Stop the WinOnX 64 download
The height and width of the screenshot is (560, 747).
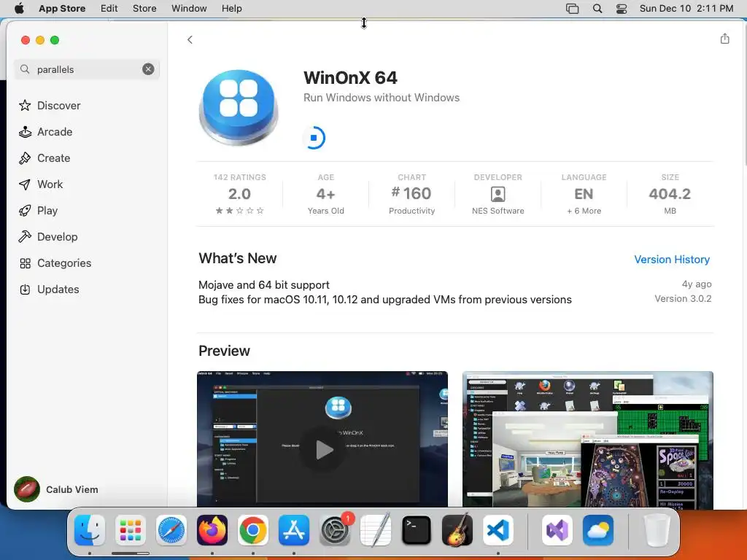click(314, 138)
